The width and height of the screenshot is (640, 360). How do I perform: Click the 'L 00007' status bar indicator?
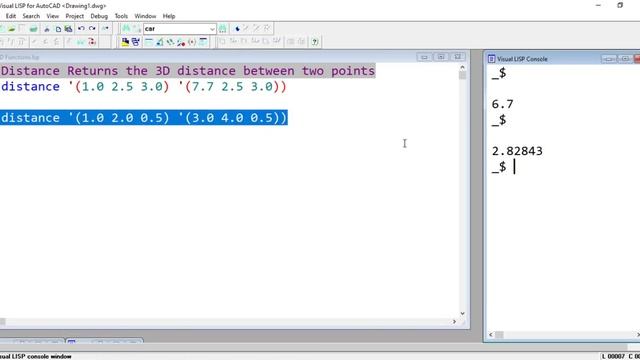[613, 356]
